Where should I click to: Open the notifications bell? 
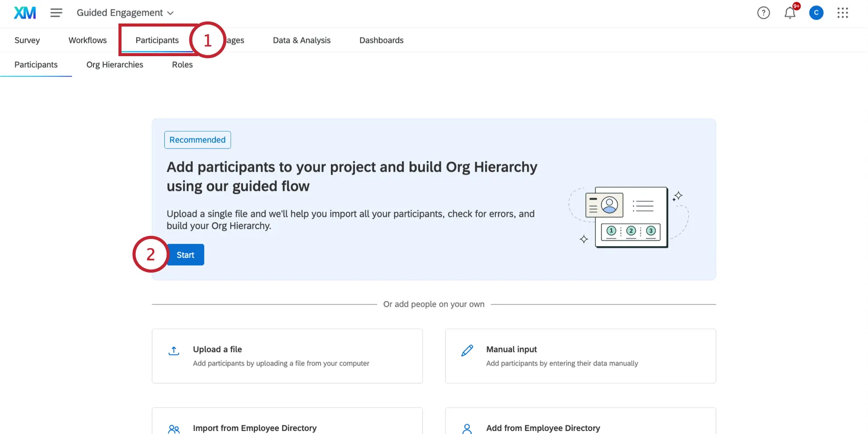[x=790, y=13]
